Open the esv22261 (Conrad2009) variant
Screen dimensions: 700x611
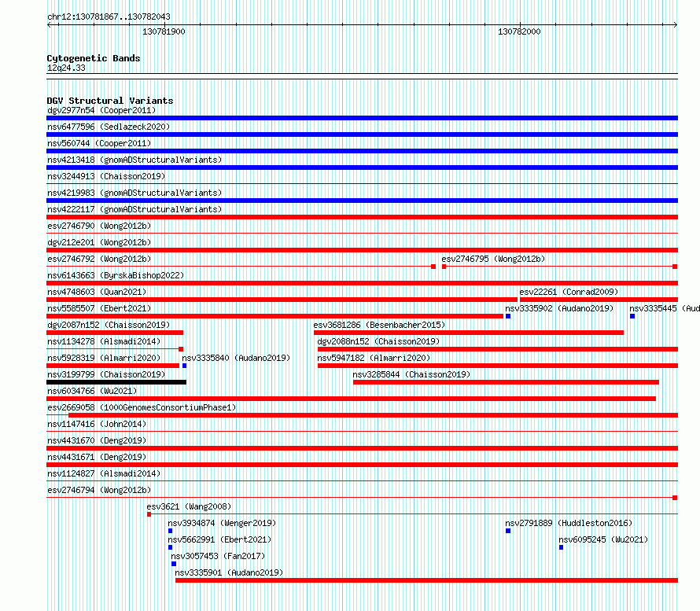tap(569, 292)
